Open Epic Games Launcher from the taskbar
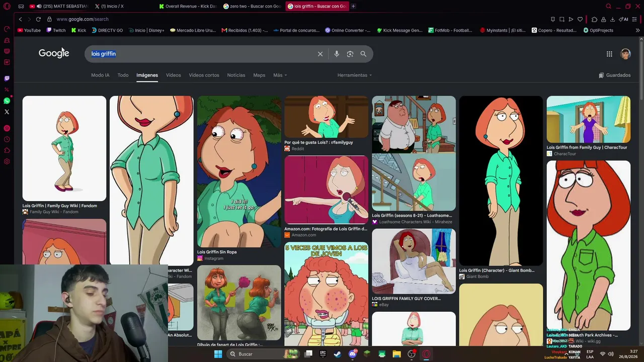This screenshot has width=644, height=362. (323, 354)
